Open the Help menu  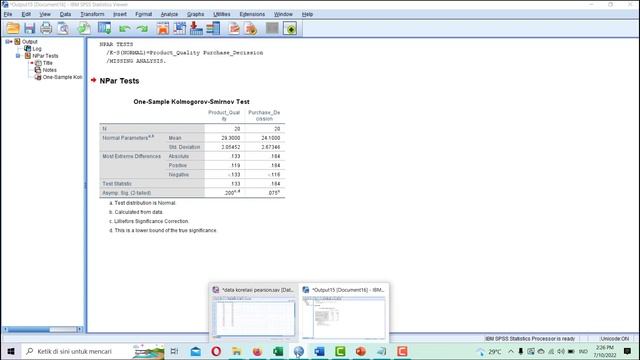(x=307, y=14)
